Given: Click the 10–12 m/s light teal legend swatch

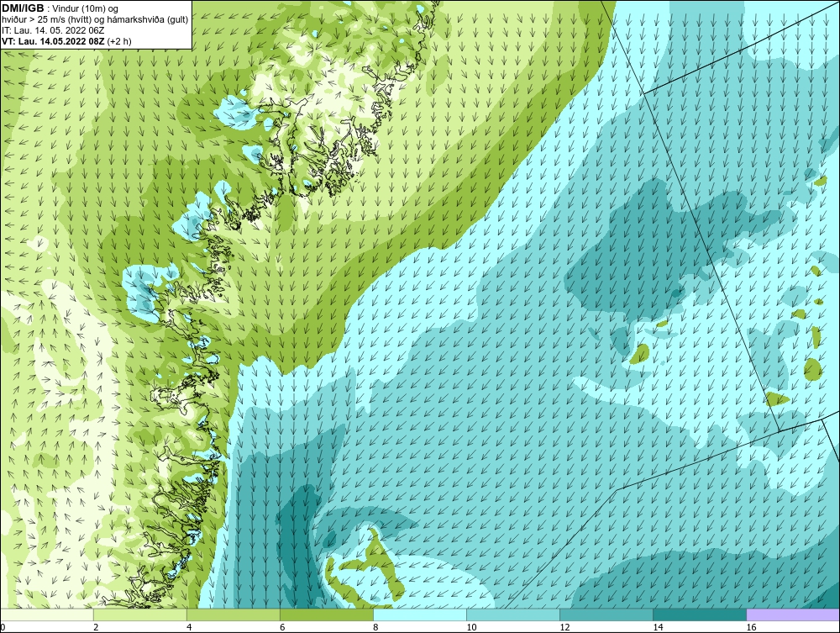Looking at the screenshot, I should (512, 615).
